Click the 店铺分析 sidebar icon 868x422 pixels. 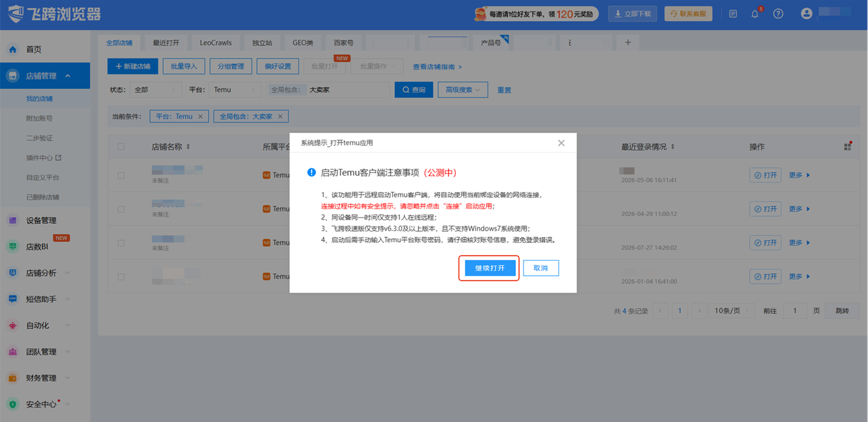coord(13,273)
